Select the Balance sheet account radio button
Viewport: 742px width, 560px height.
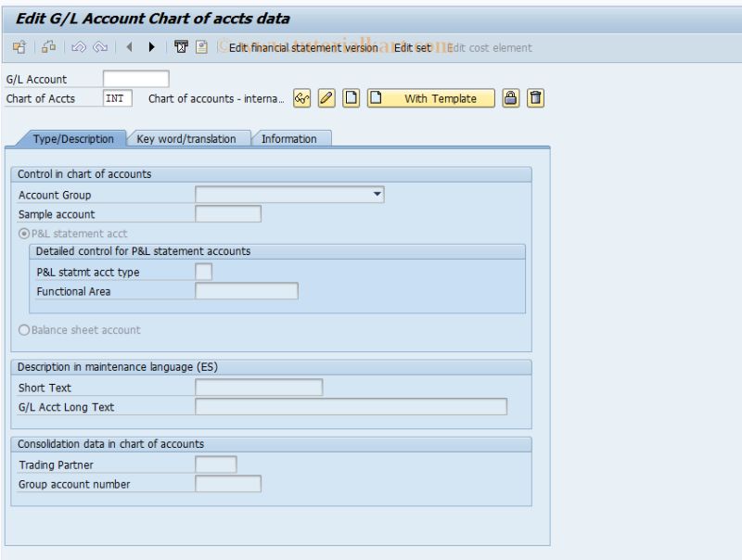click(24, 330)
